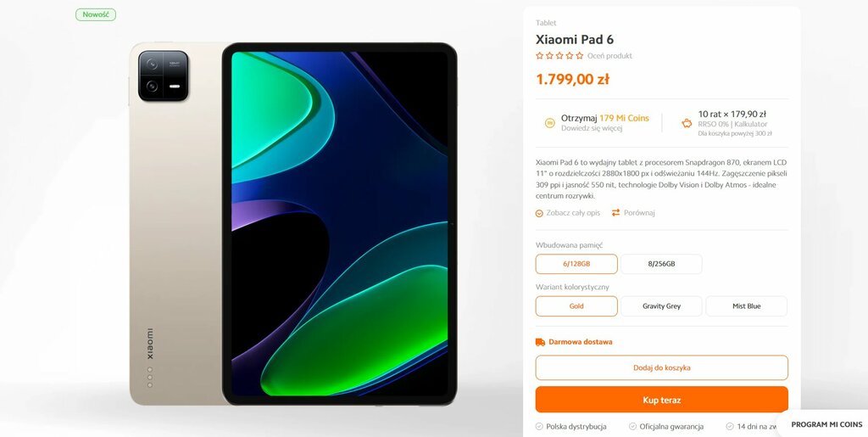Select the 6/128GB memory option

tap(576, 264)
